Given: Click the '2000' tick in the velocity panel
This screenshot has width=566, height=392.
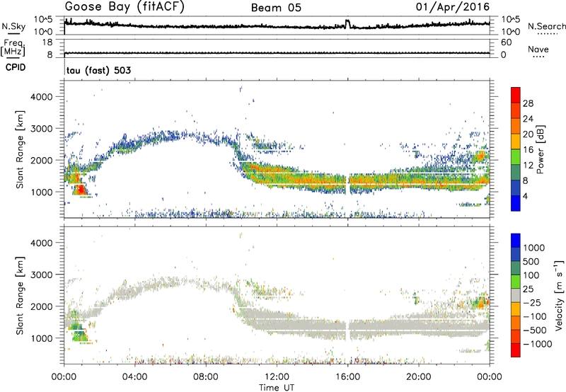Looking at the screenshot, I should point(42,306).
